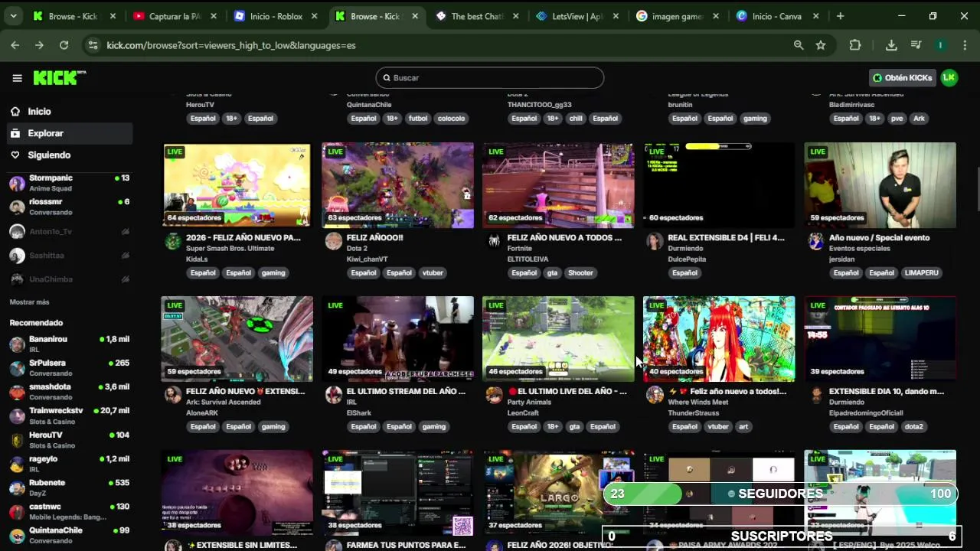Click jersidan streamer avatar
This screenshot has height=551, width=980.
(x=816, y=242)
